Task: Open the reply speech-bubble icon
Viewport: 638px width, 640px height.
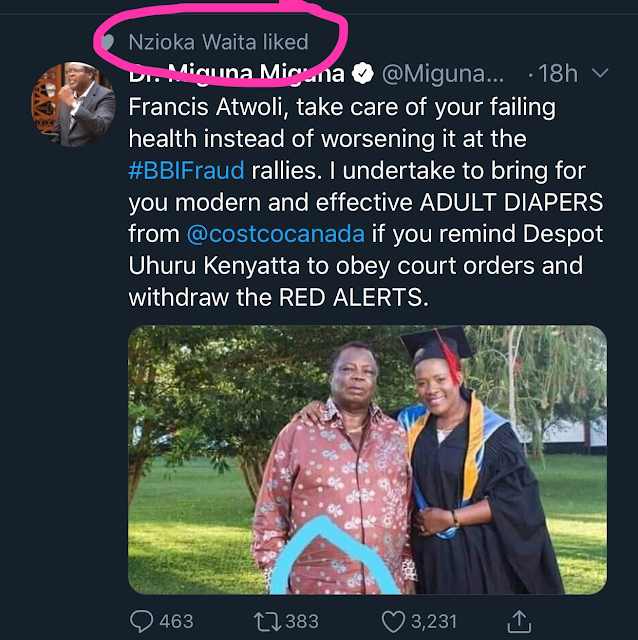Action: (141, 621)
